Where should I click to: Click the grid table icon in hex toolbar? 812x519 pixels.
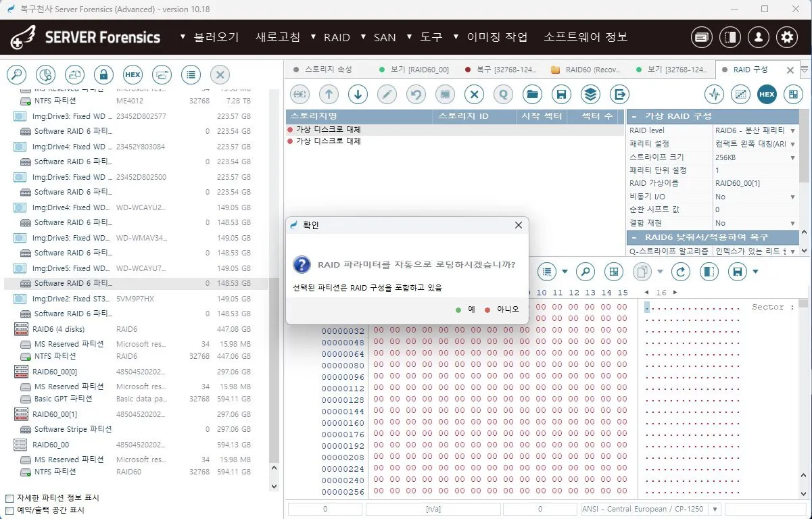(x=613, y=272)
